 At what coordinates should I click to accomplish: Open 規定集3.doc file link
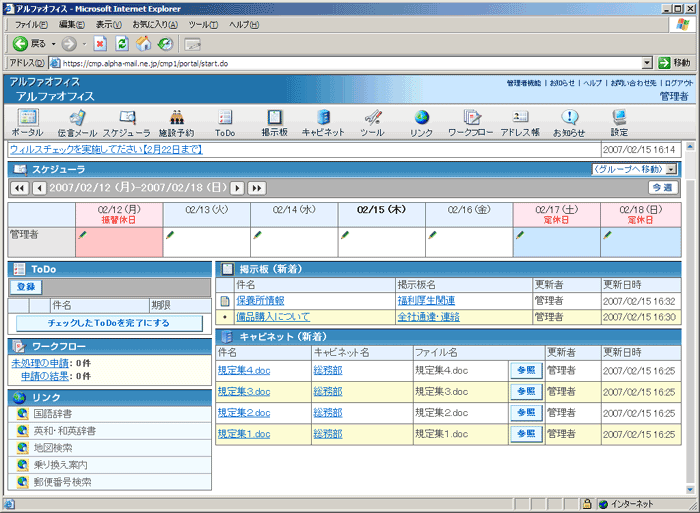[244, 392]
